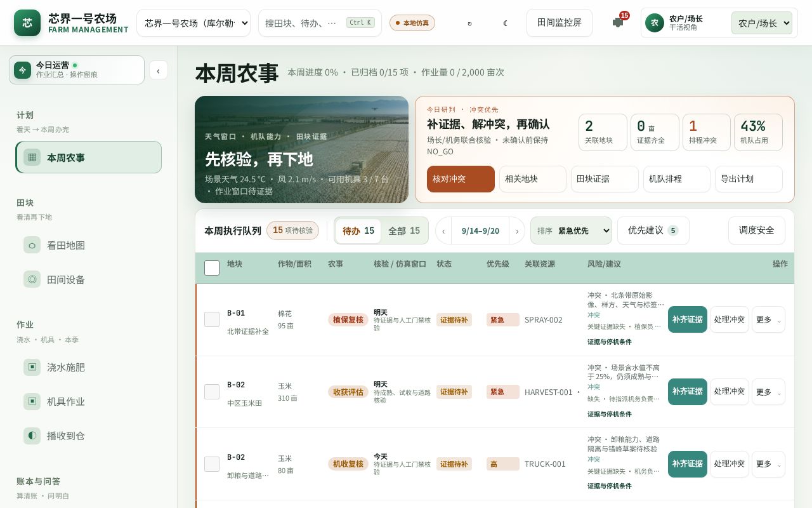Click 证据与停机条件 link in TRUCK-001 row
Image resolution: width=812 pixels, height=508 pixels.
click(610, 486)
